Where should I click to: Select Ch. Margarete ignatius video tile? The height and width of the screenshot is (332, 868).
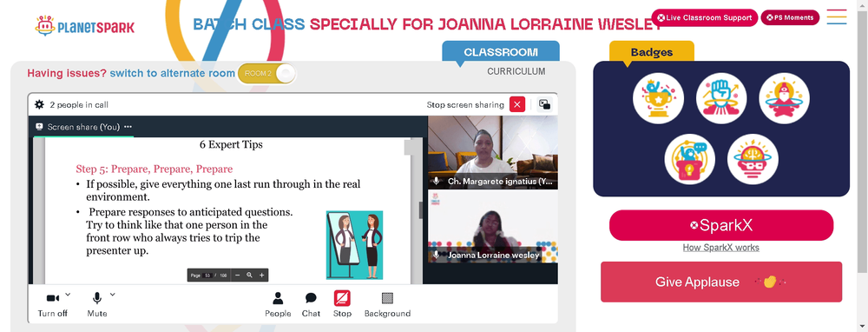(x=493, y=152)
